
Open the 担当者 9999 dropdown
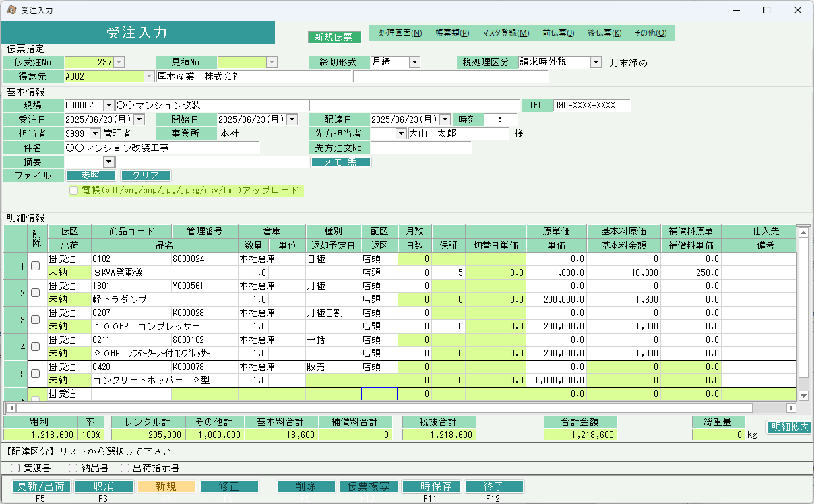click(95, 133)
